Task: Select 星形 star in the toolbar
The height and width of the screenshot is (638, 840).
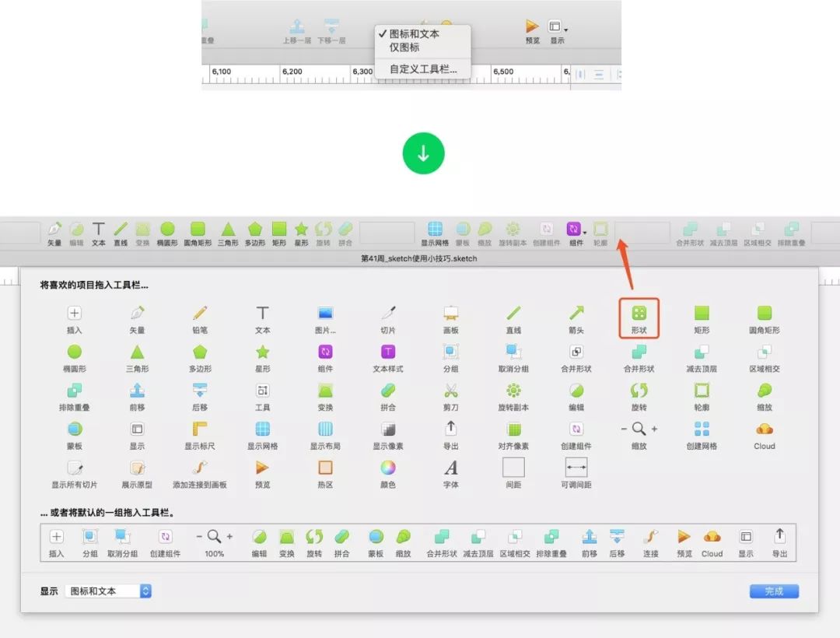Action: tap(301, 234)
